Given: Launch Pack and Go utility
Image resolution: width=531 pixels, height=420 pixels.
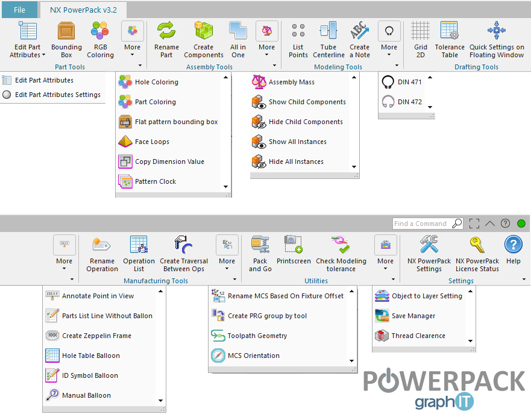Looking at the screenshot, I should 260,254.
